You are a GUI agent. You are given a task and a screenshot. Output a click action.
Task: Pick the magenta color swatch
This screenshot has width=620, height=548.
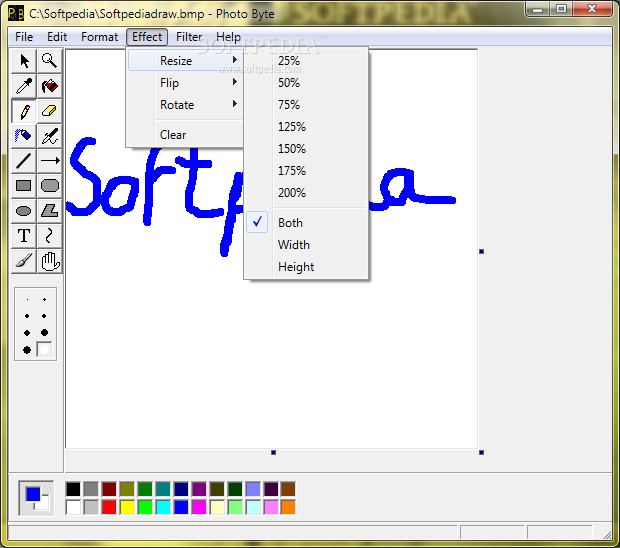tap(199, 507)
